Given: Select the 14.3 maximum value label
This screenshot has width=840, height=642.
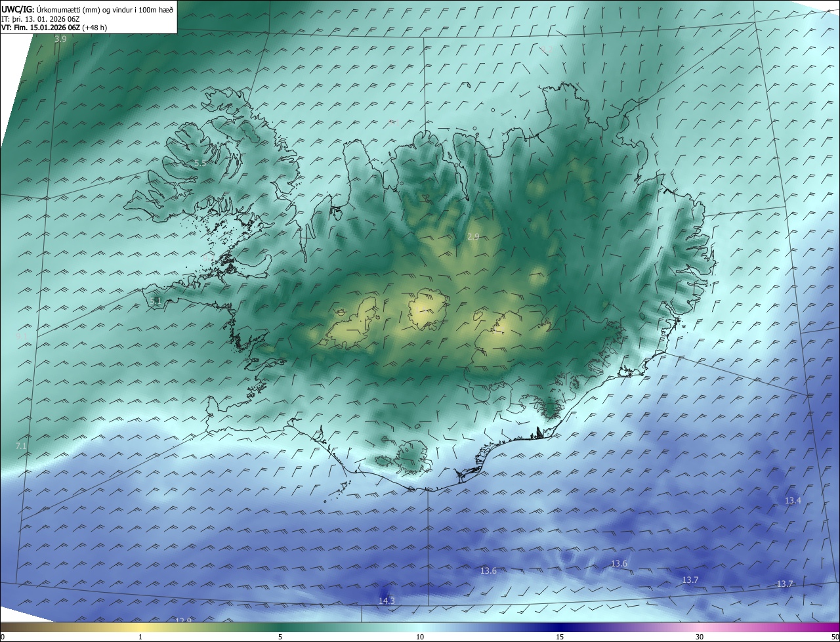Looking at the screenshot, I should coord(387,601).
